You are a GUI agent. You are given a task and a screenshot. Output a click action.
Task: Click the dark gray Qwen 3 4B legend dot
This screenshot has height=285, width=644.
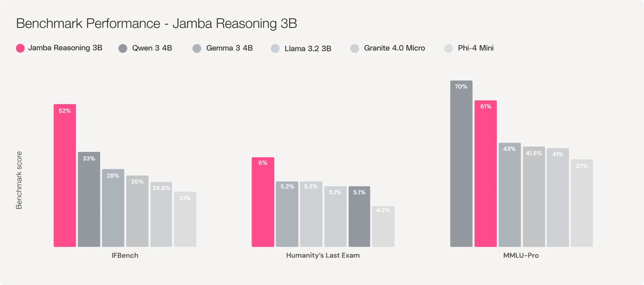[123, 48]
